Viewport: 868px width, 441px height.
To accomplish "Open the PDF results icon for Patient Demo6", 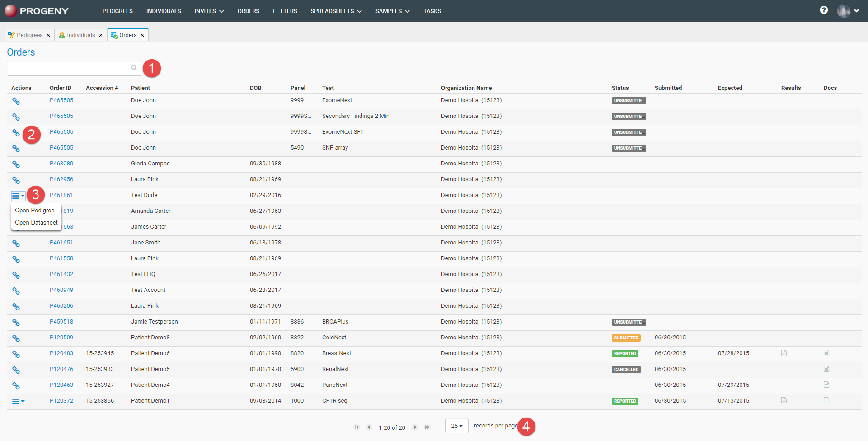I will [x=784, y=353].
